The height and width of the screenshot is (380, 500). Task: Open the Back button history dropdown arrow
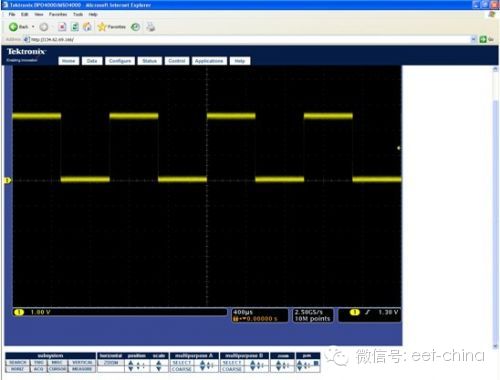click(33, 27)
